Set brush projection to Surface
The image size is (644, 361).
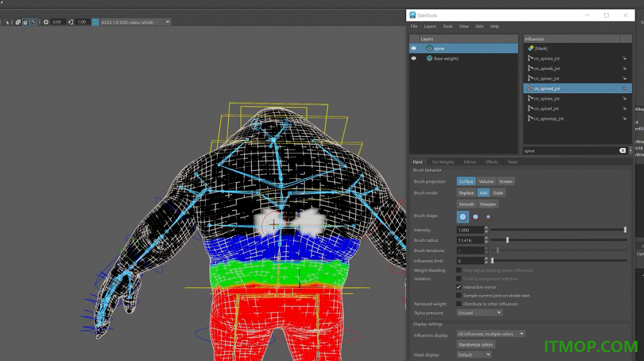(466, 181)
